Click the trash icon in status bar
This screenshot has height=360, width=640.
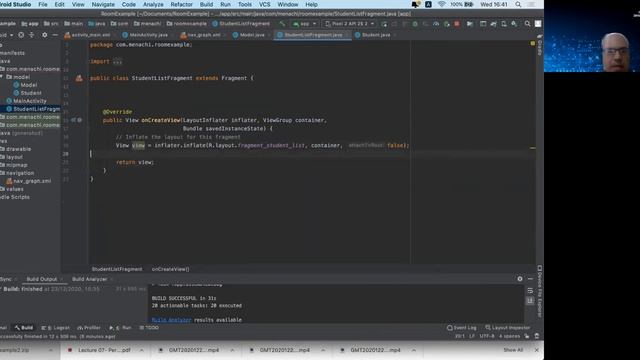[x=537, y=336]
